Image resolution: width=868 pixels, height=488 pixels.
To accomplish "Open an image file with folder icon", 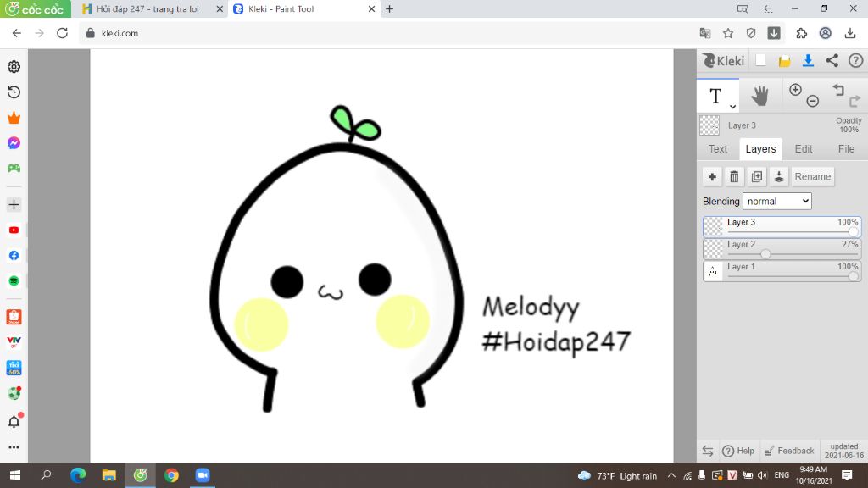I will (784, 61).
